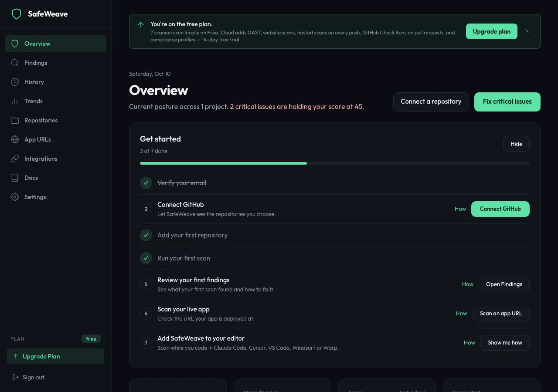Click the '3 of 7 done' text
Screen dimensions: 558x392
[x=153, y=151]
